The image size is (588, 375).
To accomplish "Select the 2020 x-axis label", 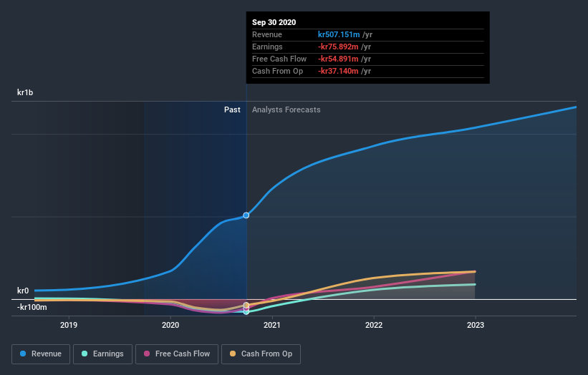I will [x=170, y=325].
